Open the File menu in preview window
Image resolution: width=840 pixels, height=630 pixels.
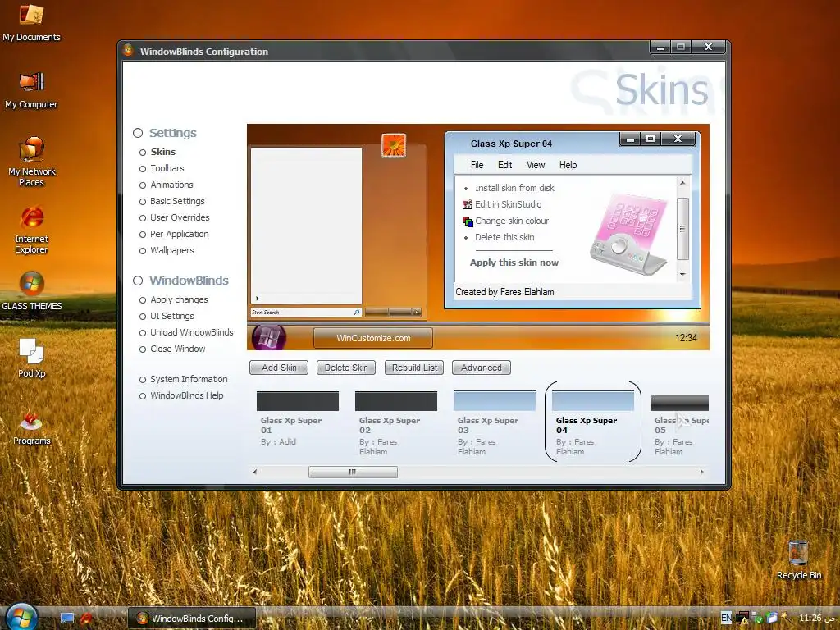click(x=477, y=165)
